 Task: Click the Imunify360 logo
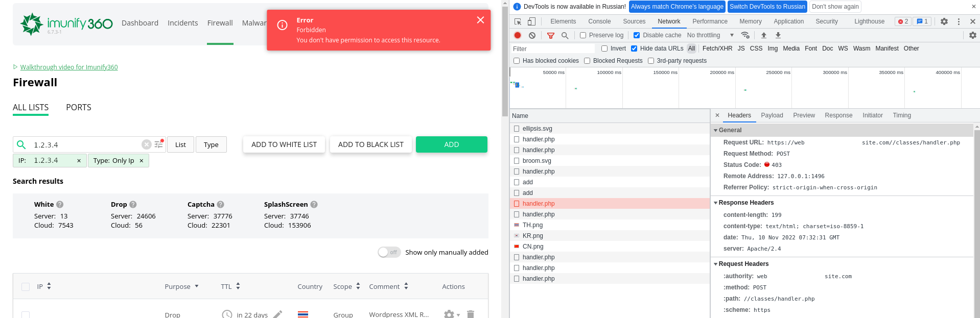pyautogui.click(x=66, y=23)
